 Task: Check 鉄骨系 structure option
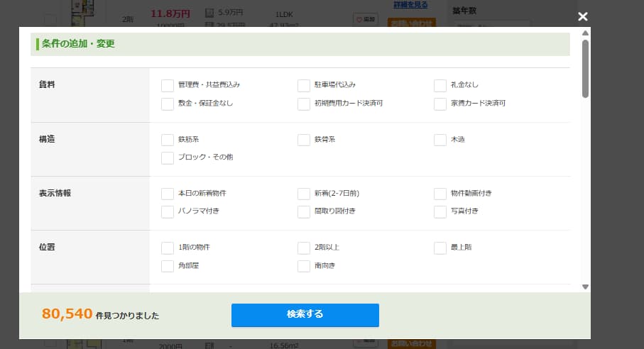click(303, 140)
